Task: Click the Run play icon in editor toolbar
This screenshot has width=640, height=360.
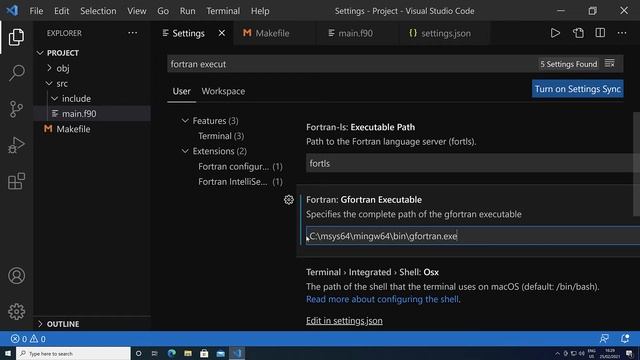Action: 555,33
